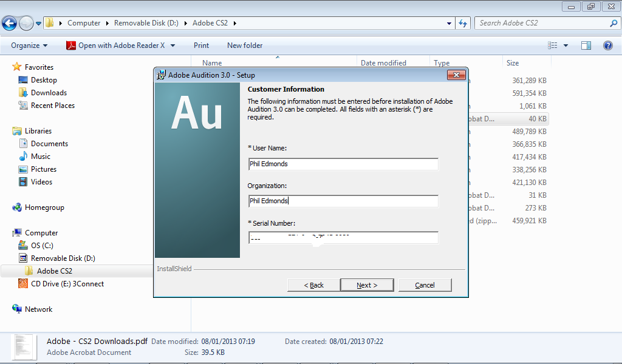Select the file row sized 361,289 KB
This screenshot has height=364, width=622.
pyautogui.click(x=529, y=81)
